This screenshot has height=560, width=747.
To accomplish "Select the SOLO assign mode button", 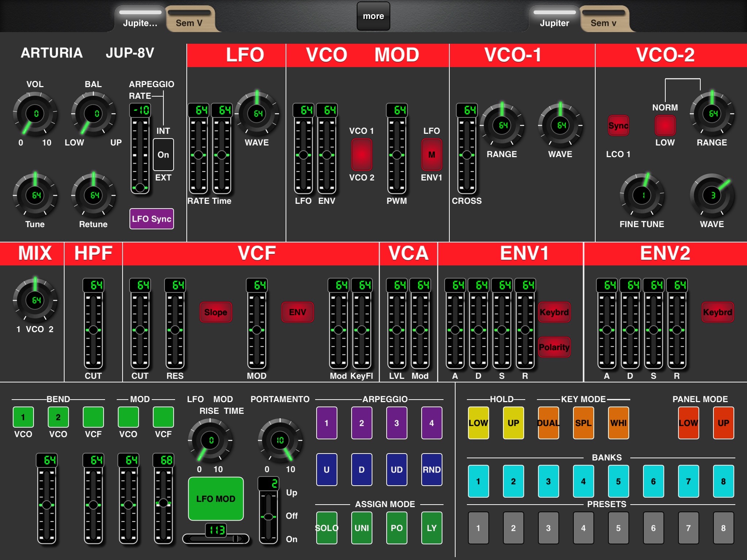I will point(326,528).
